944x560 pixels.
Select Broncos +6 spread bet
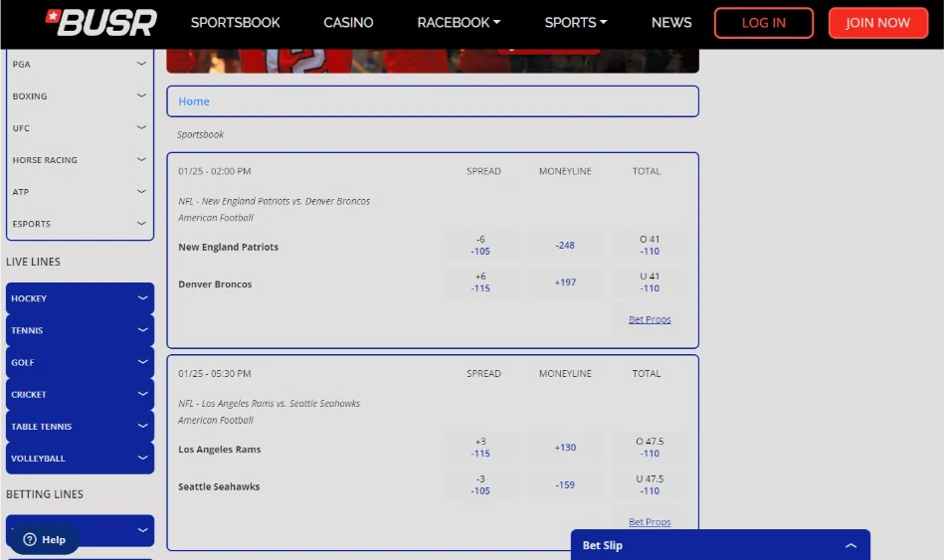(x=480, y=282)
